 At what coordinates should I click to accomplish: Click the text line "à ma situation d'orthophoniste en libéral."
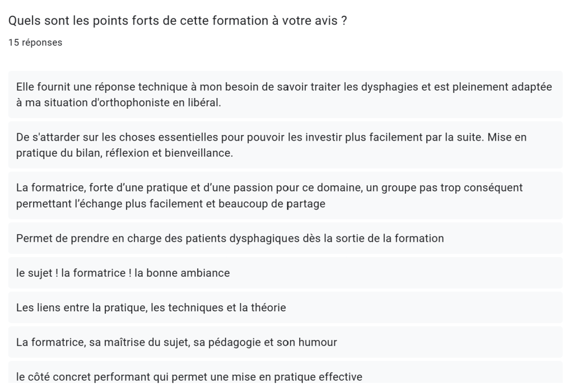119,104
